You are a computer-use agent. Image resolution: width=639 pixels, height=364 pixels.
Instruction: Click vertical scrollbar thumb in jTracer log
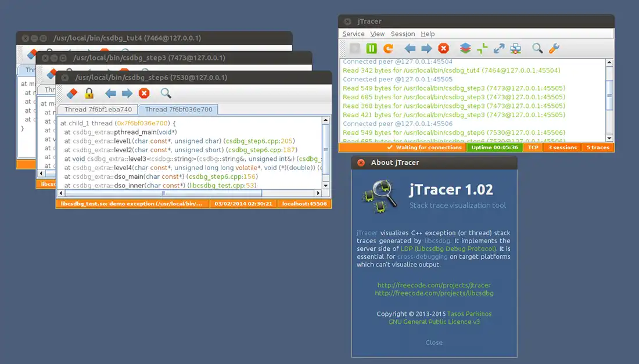click(x=609, y=95)
